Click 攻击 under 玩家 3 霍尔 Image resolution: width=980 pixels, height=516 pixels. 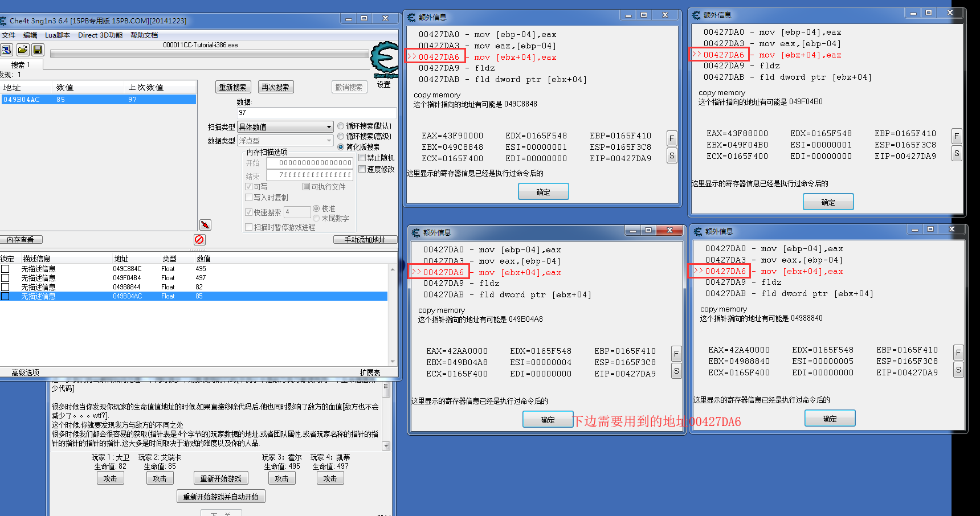click(282, 478)
